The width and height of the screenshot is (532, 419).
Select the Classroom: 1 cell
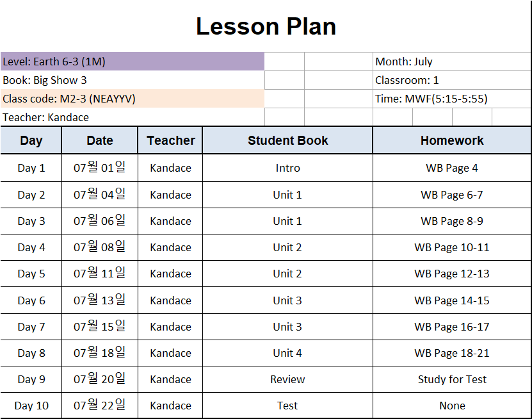tap(452, 80)
